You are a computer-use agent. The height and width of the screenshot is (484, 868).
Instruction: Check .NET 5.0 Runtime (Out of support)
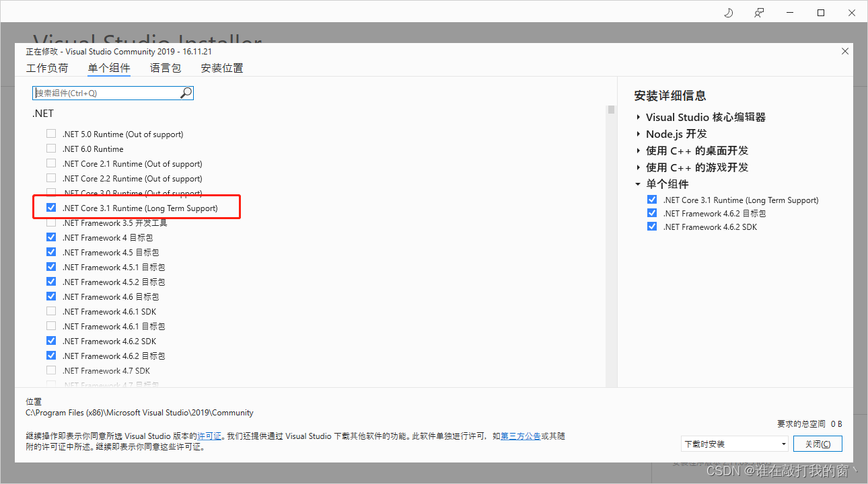[x=51, y=134]
